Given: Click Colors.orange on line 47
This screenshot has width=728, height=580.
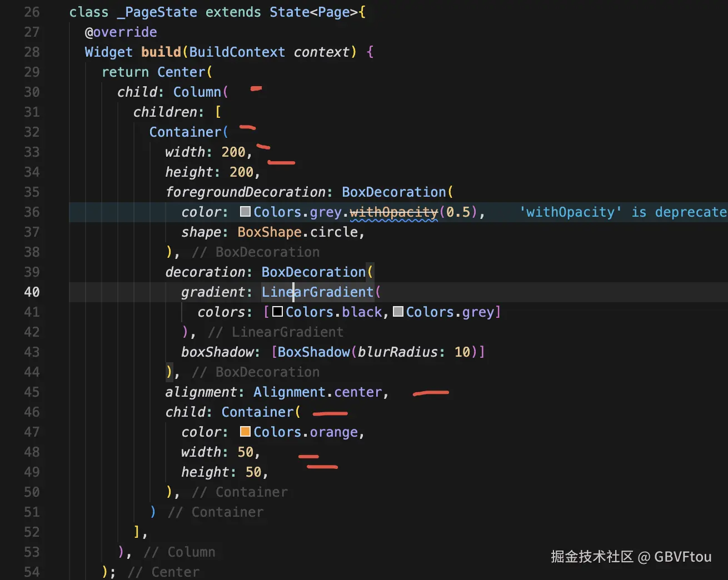Looking at the screenshot, I should (306, 432).
